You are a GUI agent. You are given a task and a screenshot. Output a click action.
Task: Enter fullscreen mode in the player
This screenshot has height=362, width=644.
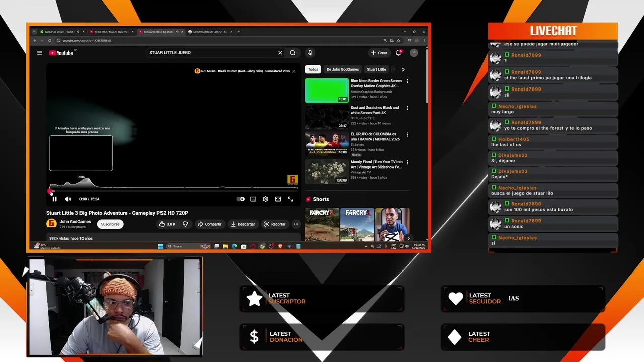tap(290, 199)
